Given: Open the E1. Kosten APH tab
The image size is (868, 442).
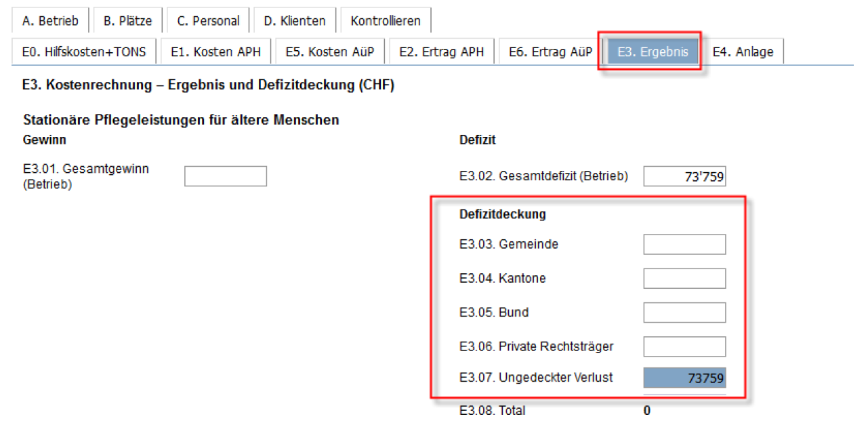Looking at the screenshot, I should pos(216,52).
